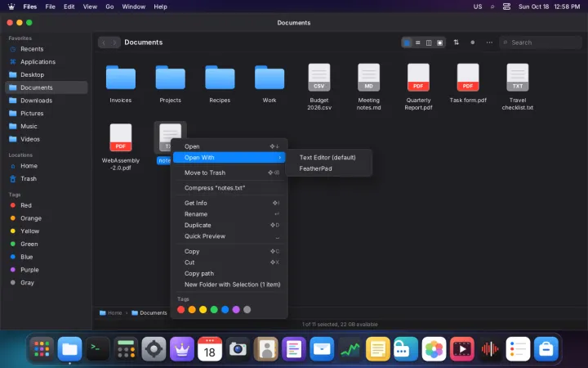Choose Open in the context menu

[x=229, y=146]
